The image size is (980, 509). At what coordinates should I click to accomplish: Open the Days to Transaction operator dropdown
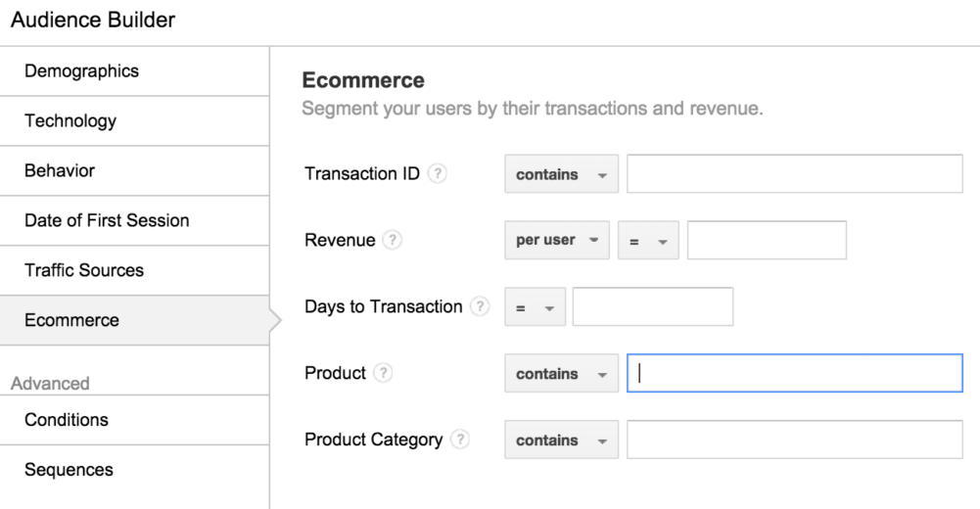(x=535, y=306)
